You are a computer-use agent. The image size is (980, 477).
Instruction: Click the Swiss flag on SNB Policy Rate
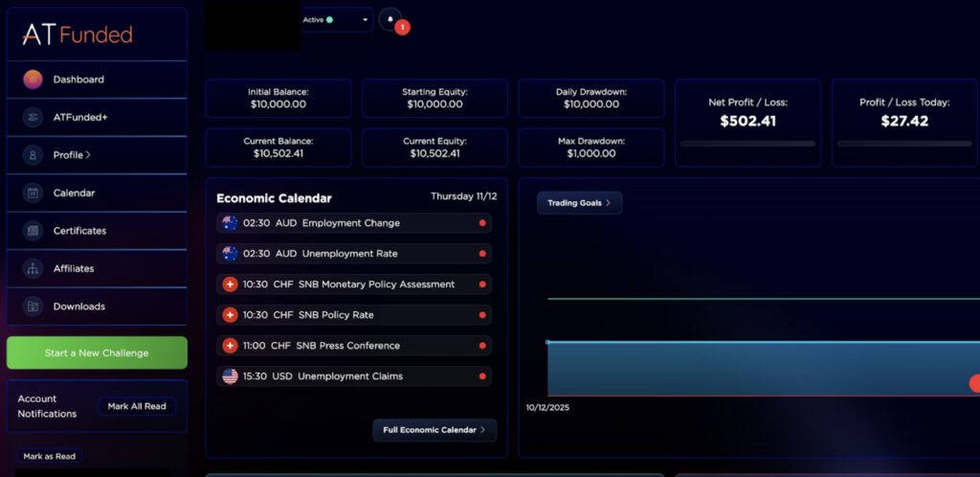(230, 315)
